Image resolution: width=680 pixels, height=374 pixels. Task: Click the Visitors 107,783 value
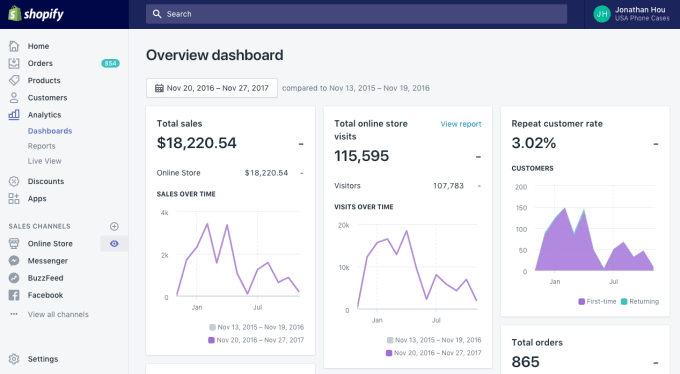pos(448,186)
